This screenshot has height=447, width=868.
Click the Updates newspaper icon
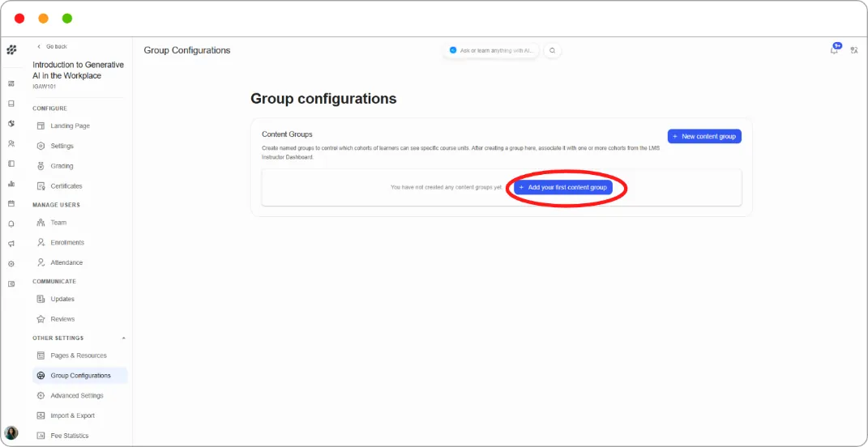tap(41, 299)
